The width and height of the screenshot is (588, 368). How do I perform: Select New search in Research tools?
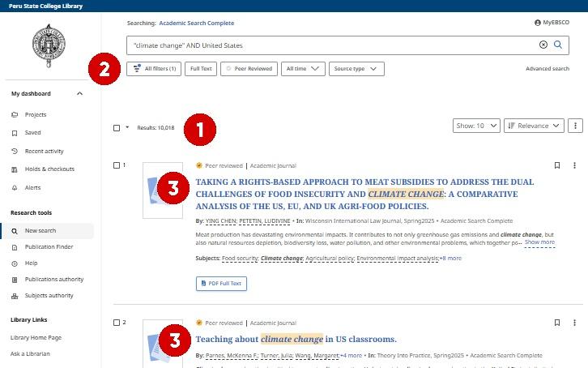pyautogui.click(x=40, y=231)
